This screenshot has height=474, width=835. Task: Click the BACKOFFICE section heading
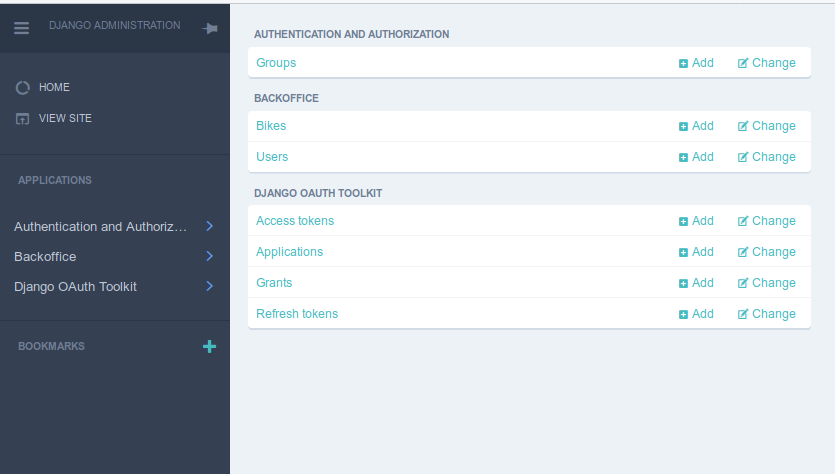(x=286, y=98)
